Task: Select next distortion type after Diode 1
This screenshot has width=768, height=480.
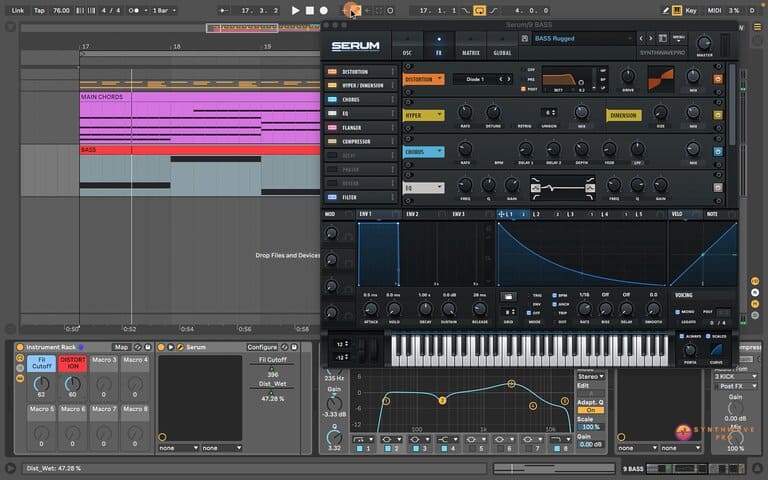Action: pos(509,79)
